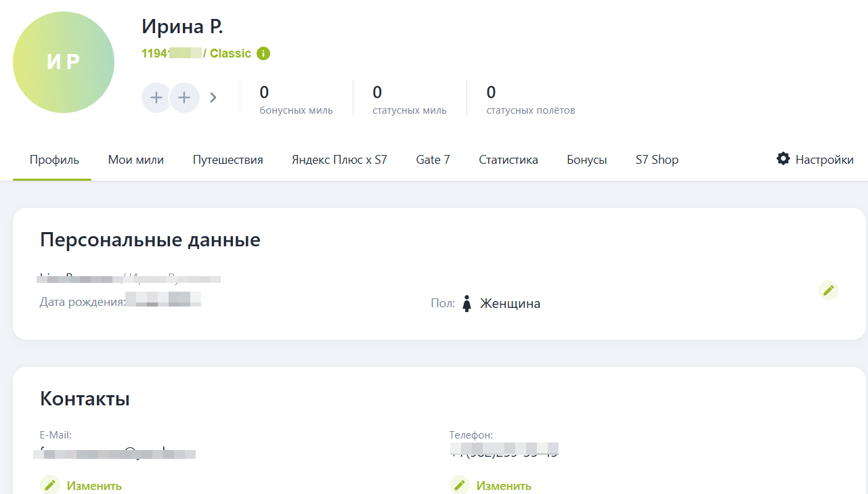
Task: Click the pencil icon beside E-Mail Изменить
Action: [x=50, y=485]
